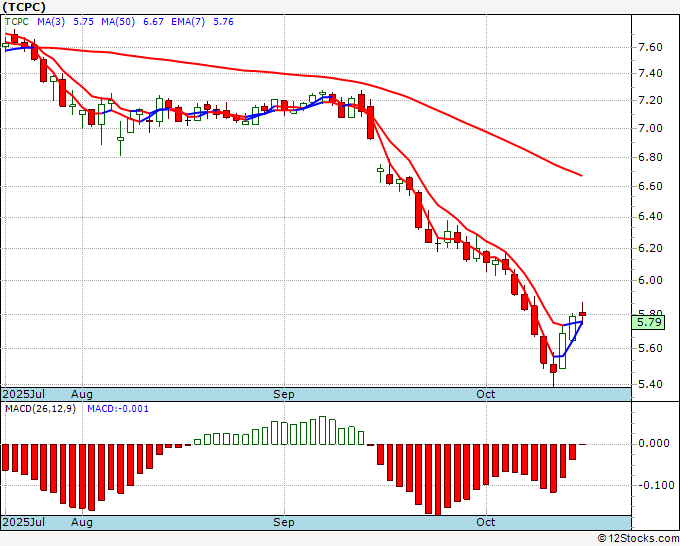The width and height of the screenshot is (680, 546).
Task: Click Aug on price chart time axis
Action: 82,394
